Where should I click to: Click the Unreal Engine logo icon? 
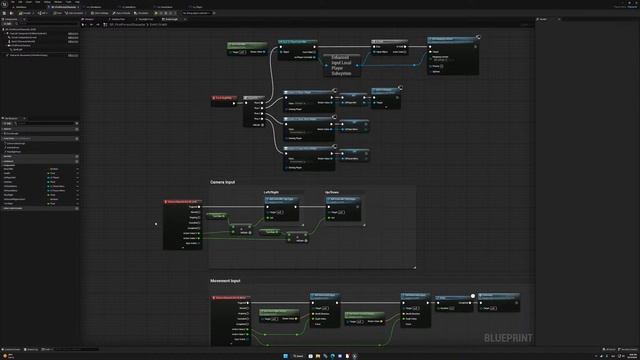tap(4, 4)
